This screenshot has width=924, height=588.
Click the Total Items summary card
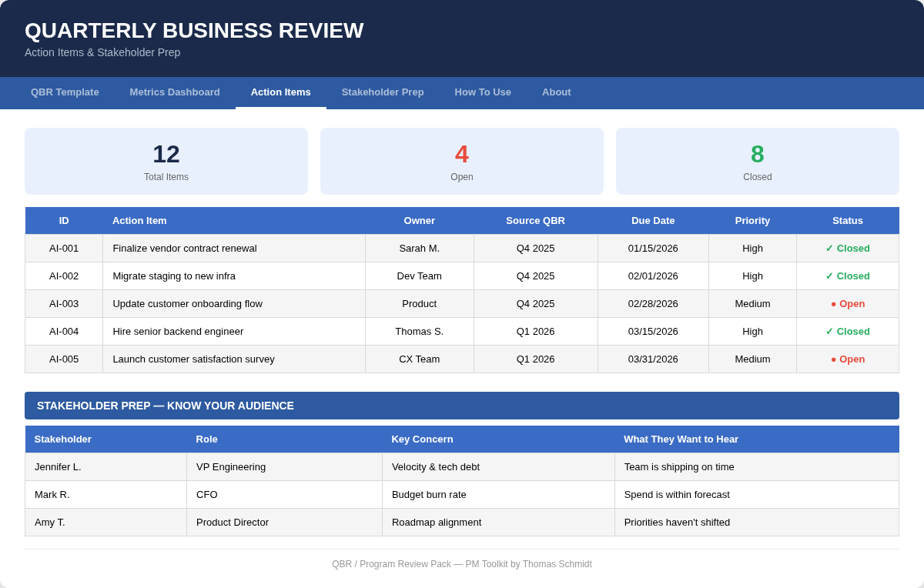click(166, 161)
